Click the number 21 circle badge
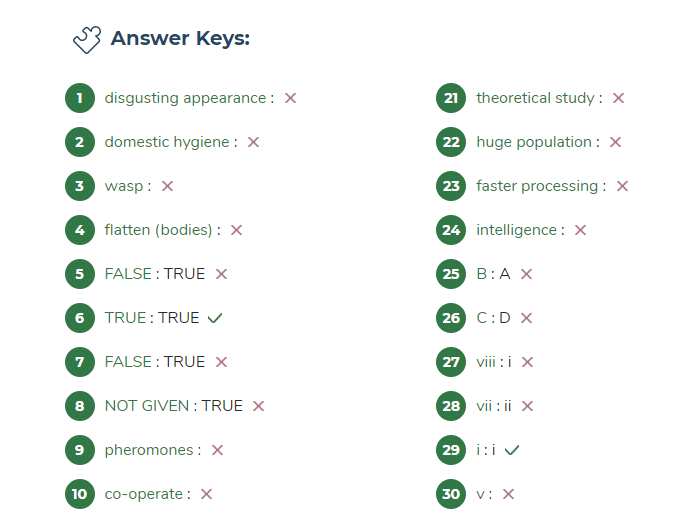The width and height of the screenshot is (687, 519). tap(451, 98)
